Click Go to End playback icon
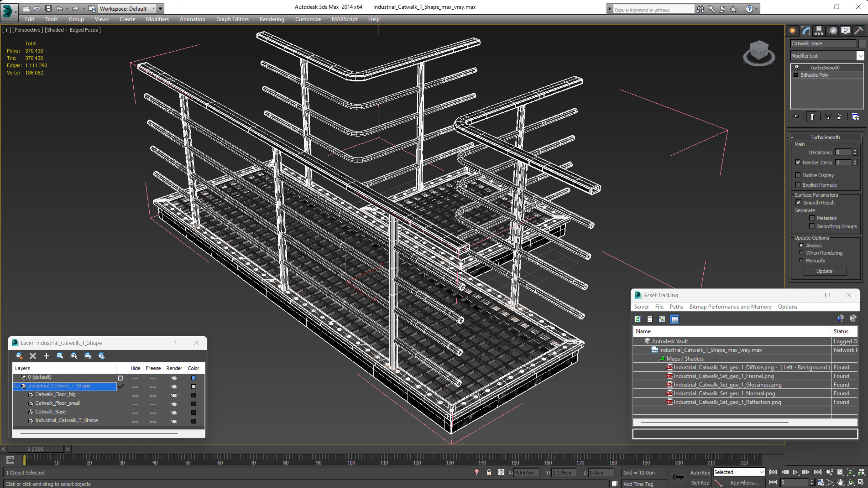The image size is (868, 488). pos(817,472)
